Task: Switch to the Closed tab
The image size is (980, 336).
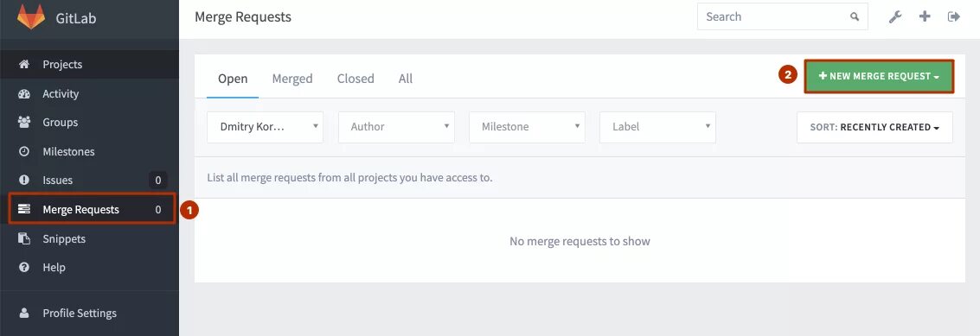Action: pyautogui.click(x=355, y=79)
